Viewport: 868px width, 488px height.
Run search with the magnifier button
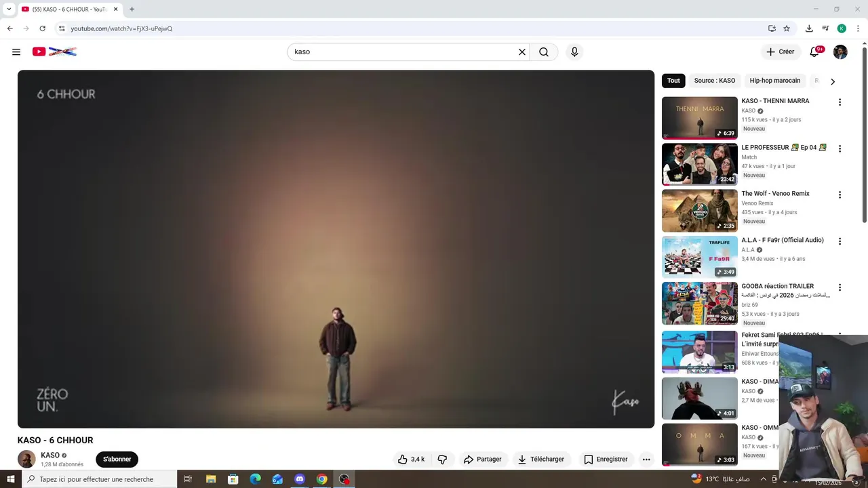[544, 52]
